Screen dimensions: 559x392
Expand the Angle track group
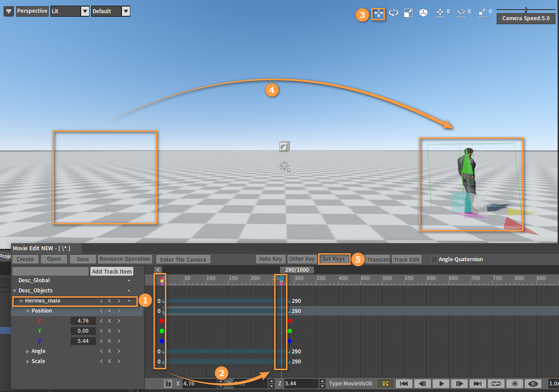(x=28, y=351)
